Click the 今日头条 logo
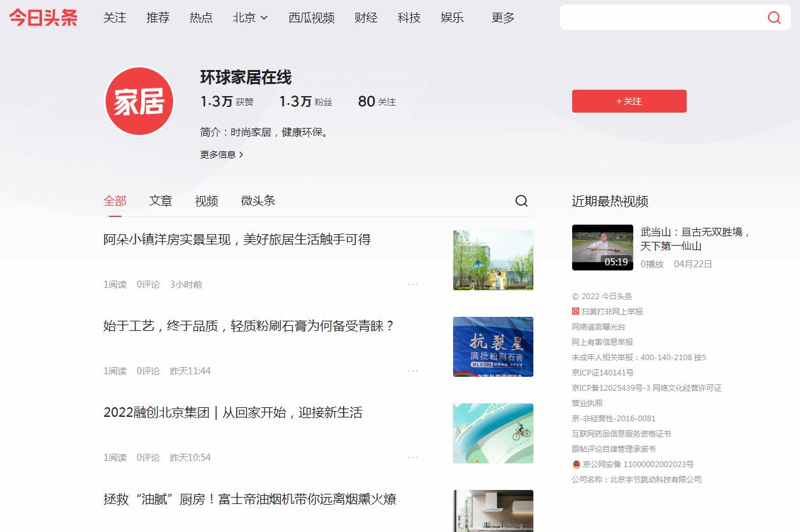Viewport: 800px width, 532px height. point(43,18)
